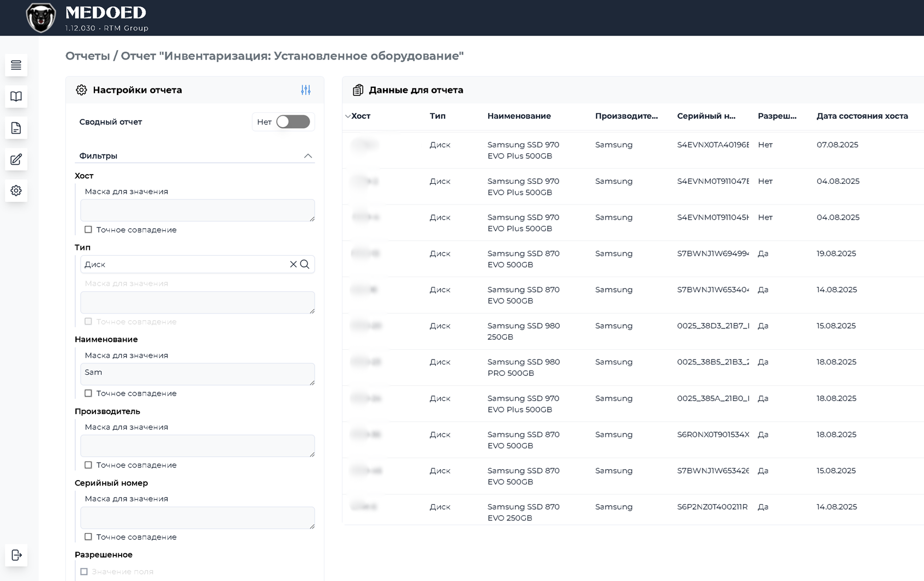Open the book icon in sidebar
Image resolution: width=924 pixels, height=581 pixels.
point(16,97)
